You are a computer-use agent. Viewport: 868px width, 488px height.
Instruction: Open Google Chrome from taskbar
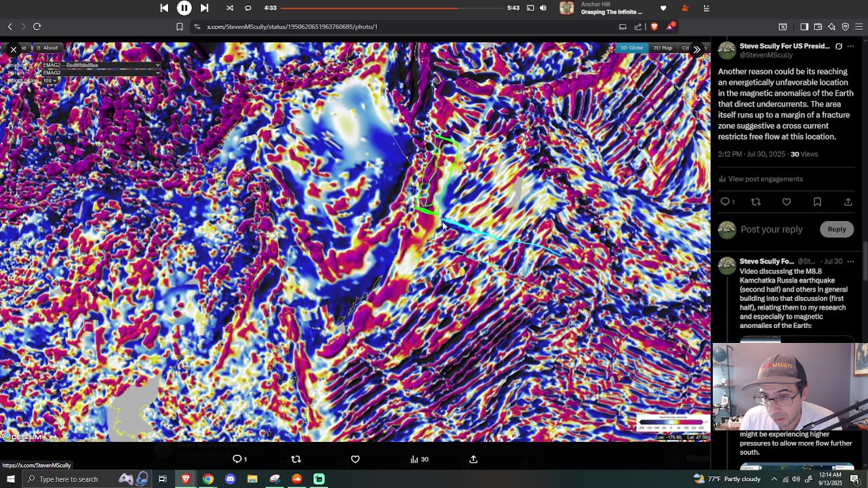click(x=208, y=479)
